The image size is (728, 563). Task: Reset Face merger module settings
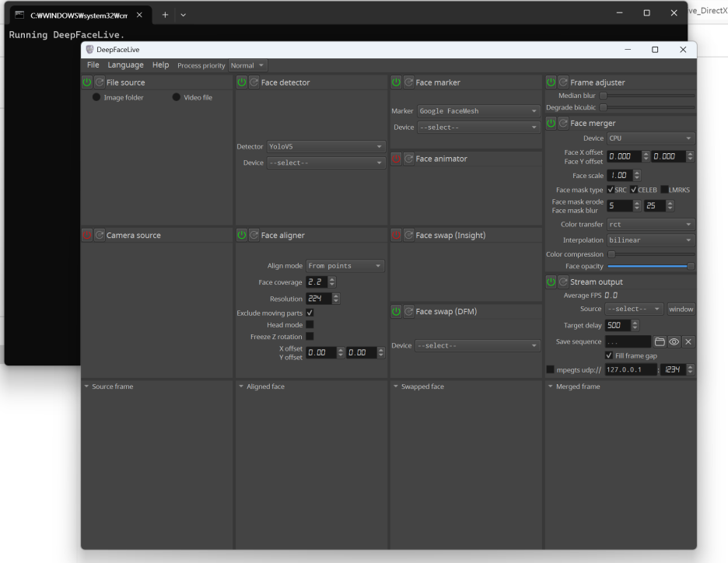[563, 123]
